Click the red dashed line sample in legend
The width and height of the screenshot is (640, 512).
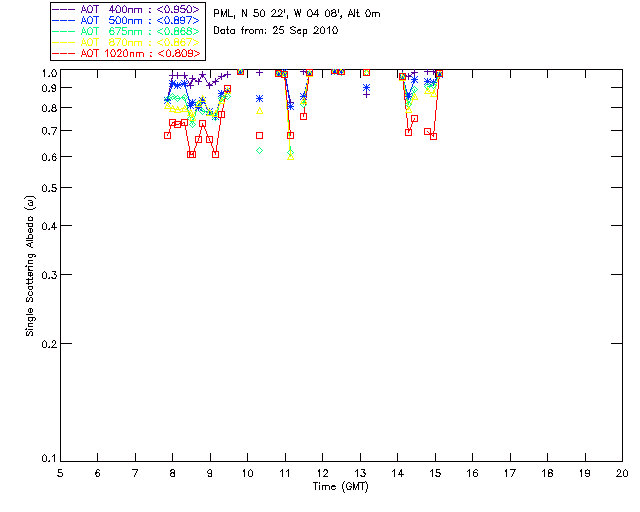click(64, 53)
